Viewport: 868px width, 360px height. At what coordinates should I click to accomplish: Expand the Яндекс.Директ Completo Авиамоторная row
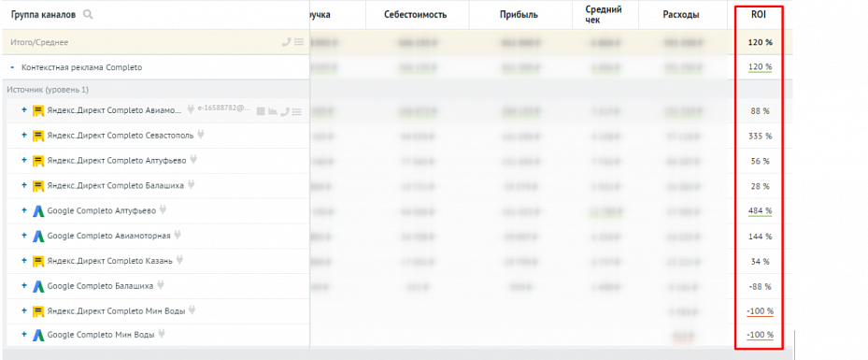(23, 110)
